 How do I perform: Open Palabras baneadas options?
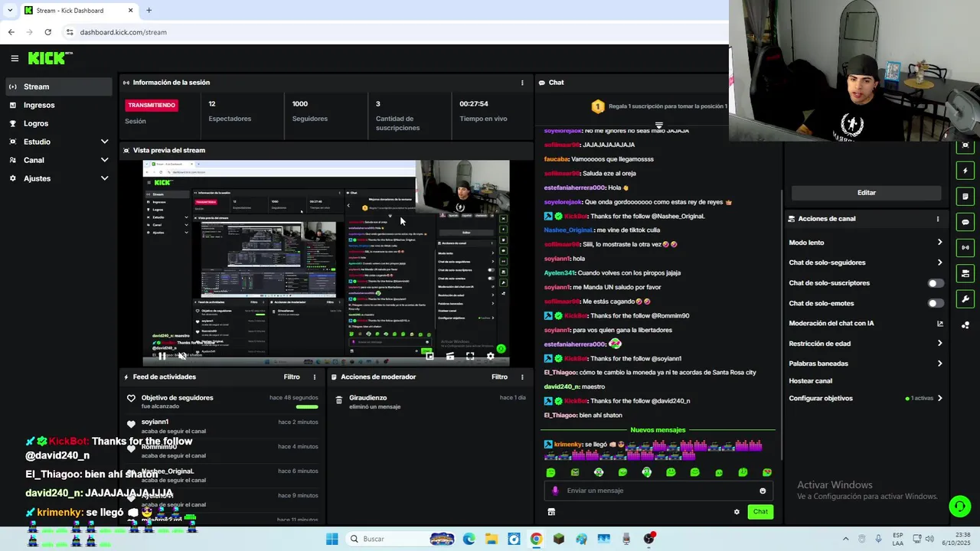click(x=940, y=364)
